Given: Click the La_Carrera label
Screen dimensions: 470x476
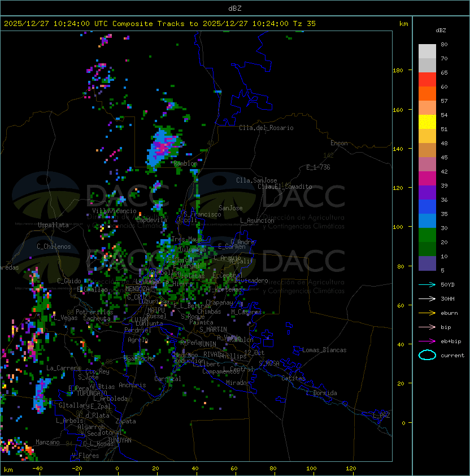Looking at the screenshot, I should pos(64,368).
